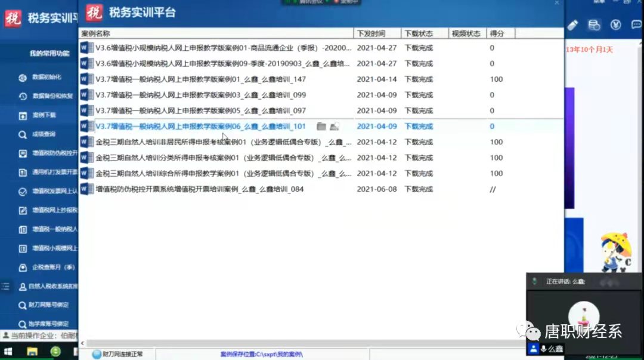Sort by the 得分 column header
Screen dimensions: 644x360
[x=501, y=33]
